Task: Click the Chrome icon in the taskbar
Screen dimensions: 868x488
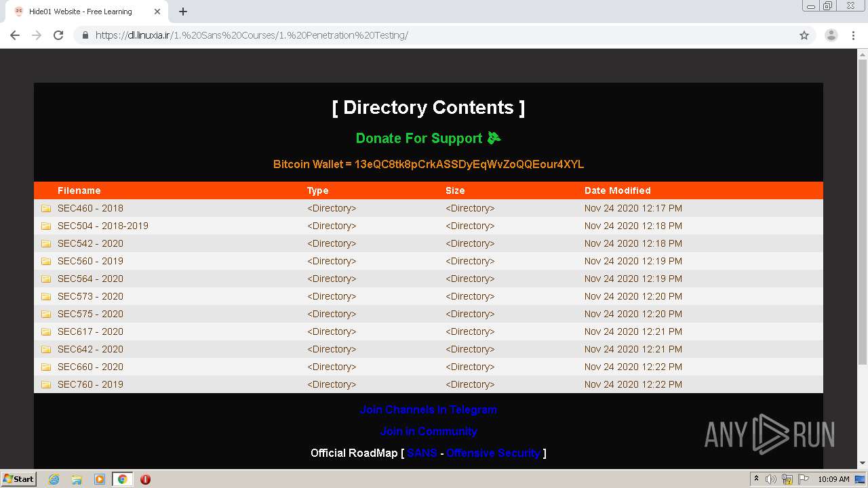Action: click(x=123, y=479)
